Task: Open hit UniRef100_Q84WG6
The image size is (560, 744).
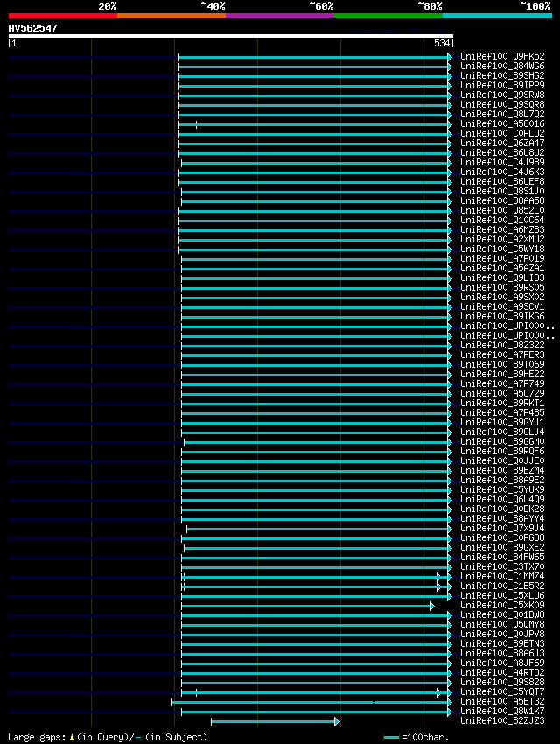Action: pyautogui.click(x=502, y=66)
